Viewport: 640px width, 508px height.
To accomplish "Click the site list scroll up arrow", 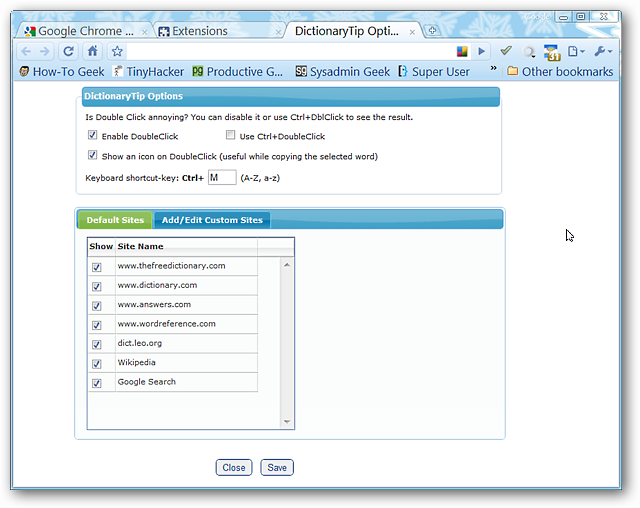I will pos(287,265).
